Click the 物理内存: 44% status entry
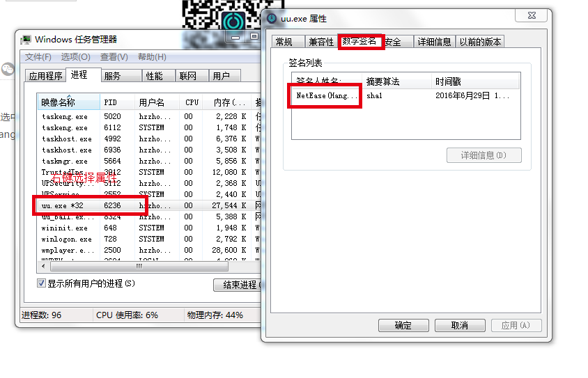Image resolution: width=588 pixels, height=378 pixels. [x=215, y=315]
